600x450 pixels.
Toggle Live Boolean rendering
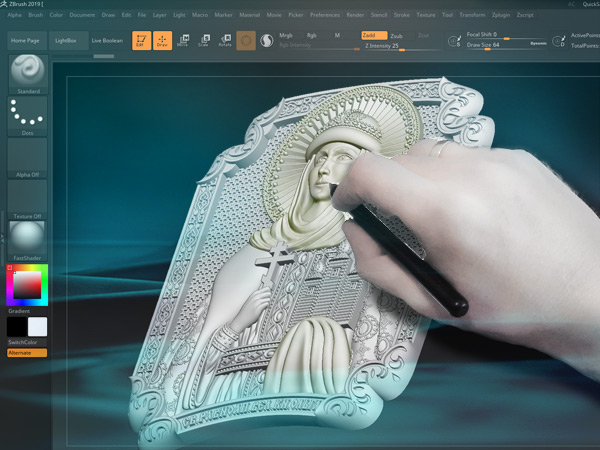tap(107, 41)
